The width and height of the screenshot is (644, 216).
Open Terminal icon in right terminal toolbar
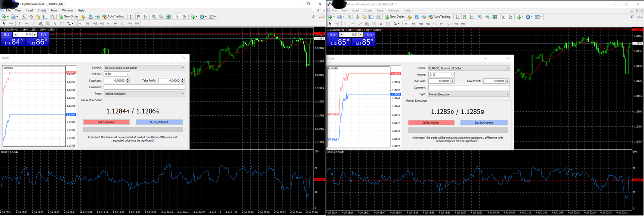pos(371,16)
